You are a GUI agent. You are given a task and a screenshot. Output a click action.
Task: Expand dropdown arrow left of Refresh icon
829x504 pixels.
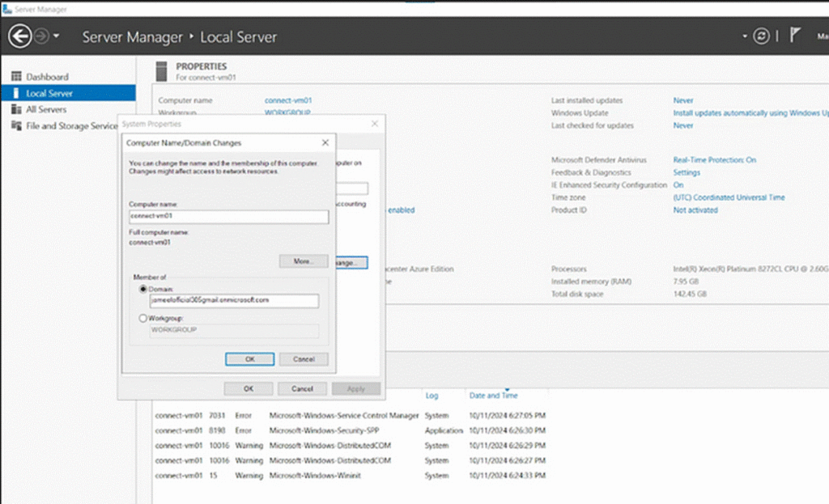[x=745, y=36]
